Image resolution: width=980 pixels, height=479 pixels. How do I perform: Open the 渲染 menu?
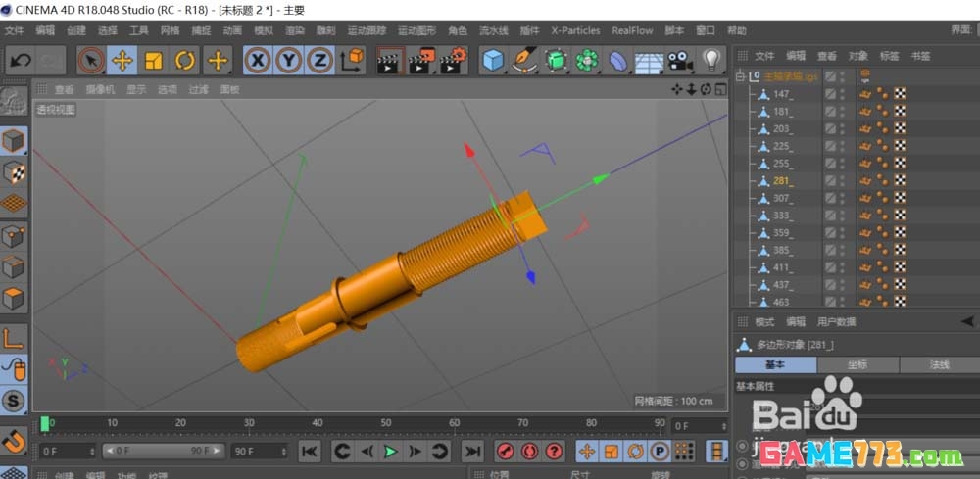[x=294, y=30]
